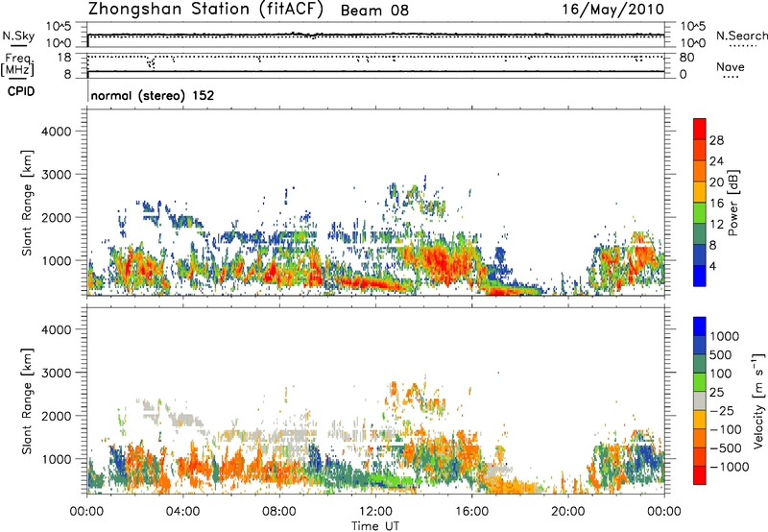Click the '-500' velocity colorbar tick
This screenshot has width=768, height=532.
tap(726, 447)
